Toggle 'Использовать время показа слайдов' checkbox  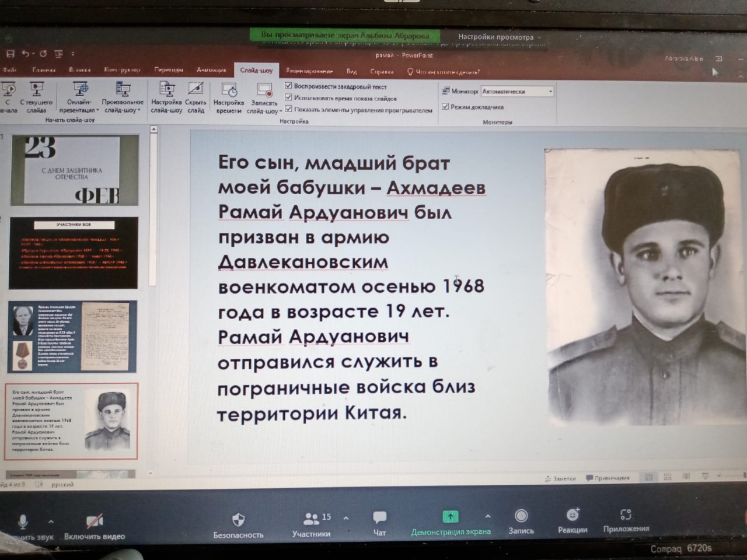[x=288, y=97]
